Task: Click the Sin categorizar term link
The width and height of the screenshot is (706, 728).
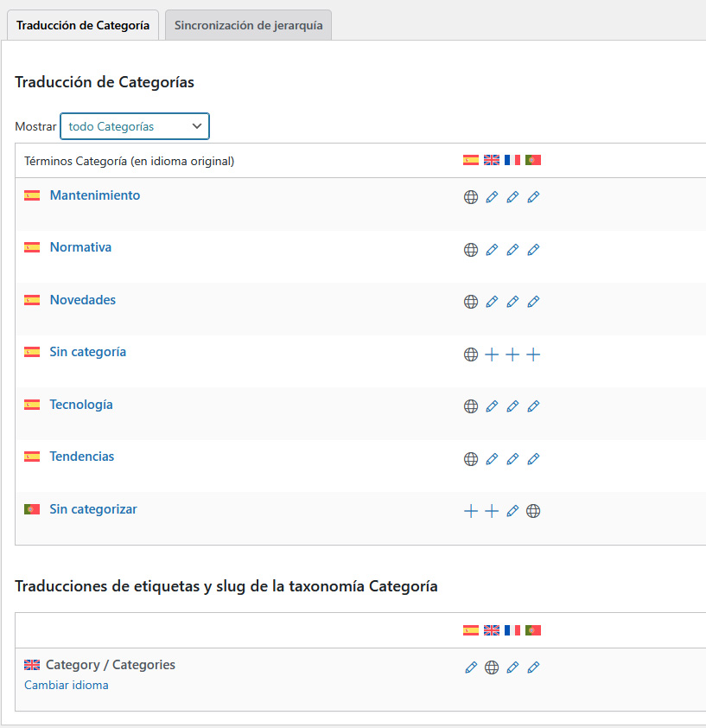Action: click(x=93, y=509)
